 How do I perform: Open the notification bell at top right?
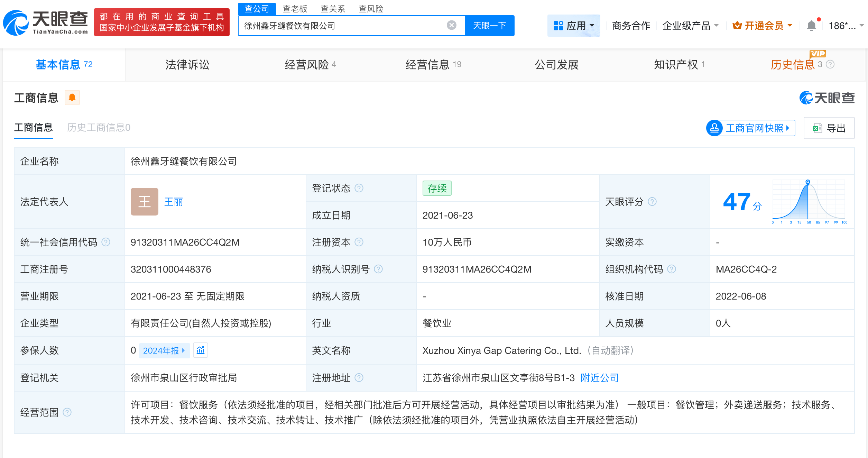(811, 25)
